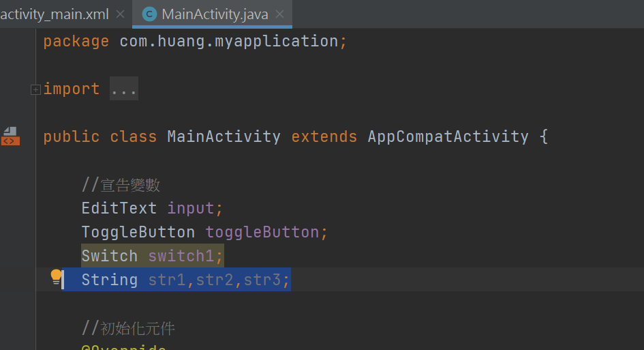Image resolution: width=644 pixels, height=350 pixels.
Task: Click the package name com.huang.myapplication
Action: click(x=229, y=41)
